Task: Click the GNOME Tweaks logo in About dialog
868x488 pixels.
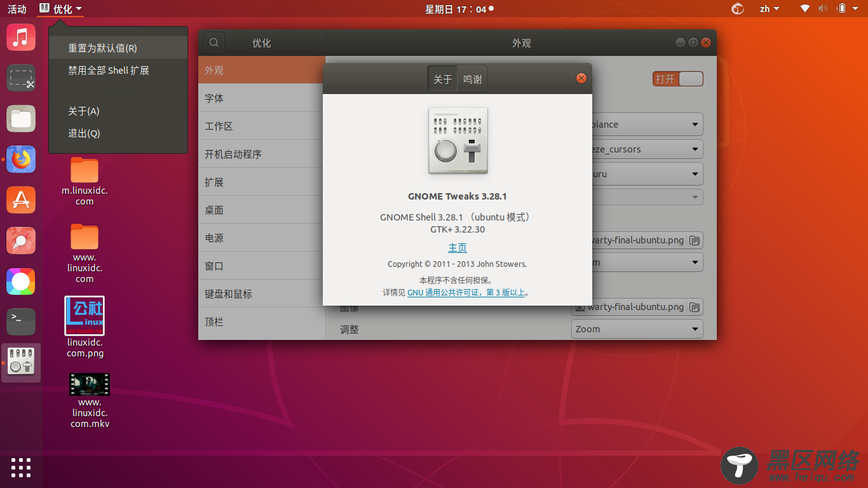Action: [458, 140]
